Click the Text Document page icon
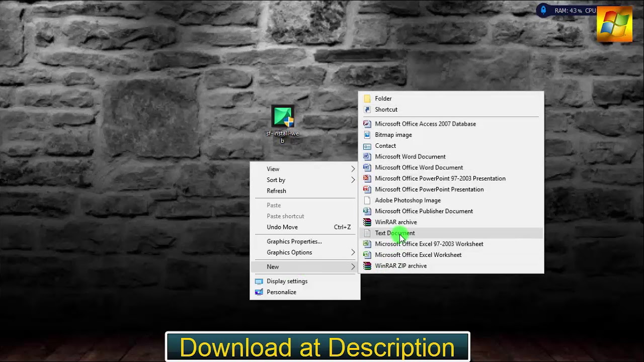The image size is (644, 362). coord(367,233)
